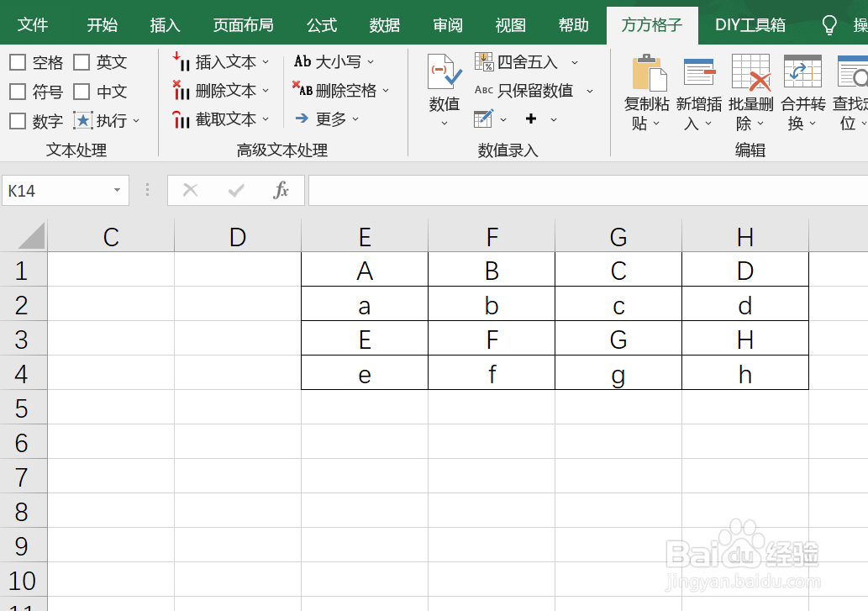Click the 批量删除 grid icon
The width and height of the screenshot is (868, 611).
tap(751, 72)
